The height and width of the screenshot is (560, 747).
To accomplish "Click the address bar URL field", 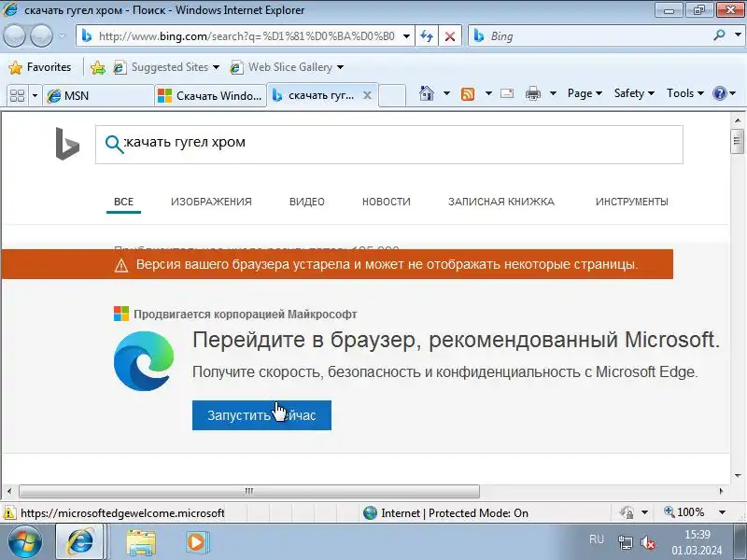I will coord(247,36).
